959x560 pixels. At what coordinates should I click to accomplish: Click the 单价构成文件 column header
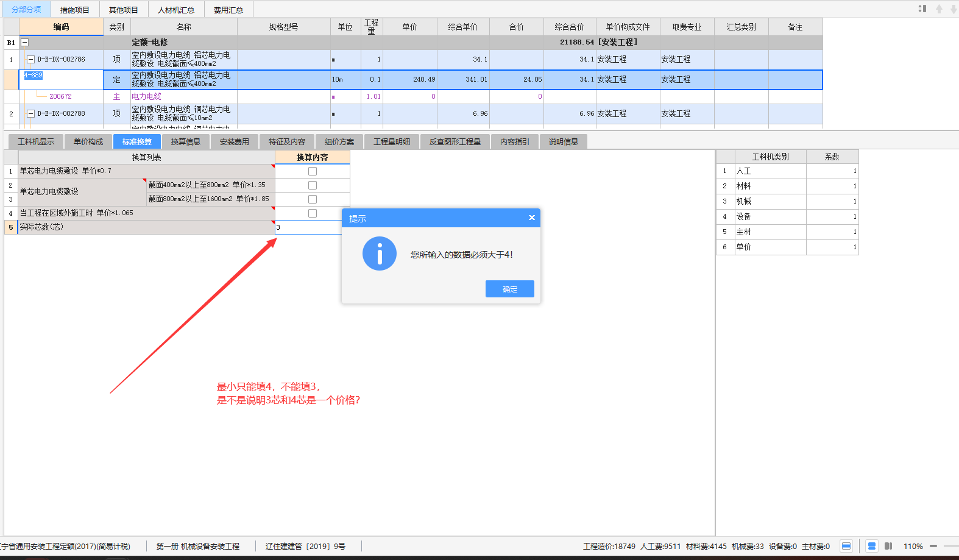click(x=628, y=27)
